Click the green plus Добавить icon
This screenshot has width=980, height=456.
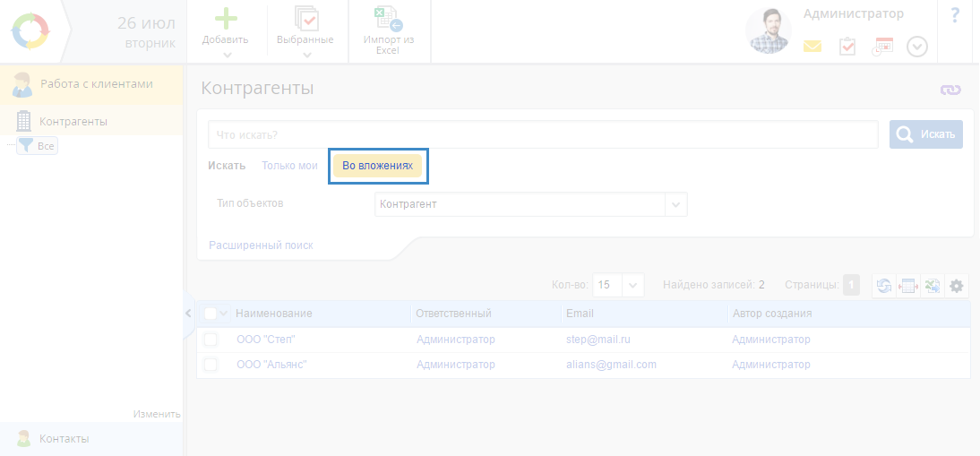[225, 19]
